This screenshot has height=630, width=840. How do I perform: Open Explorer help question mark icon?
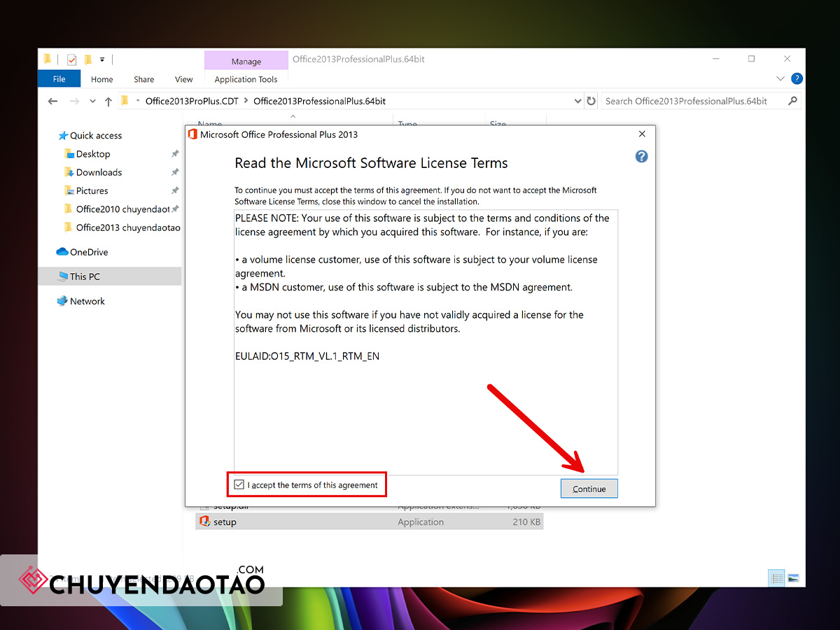pos(797,78)
